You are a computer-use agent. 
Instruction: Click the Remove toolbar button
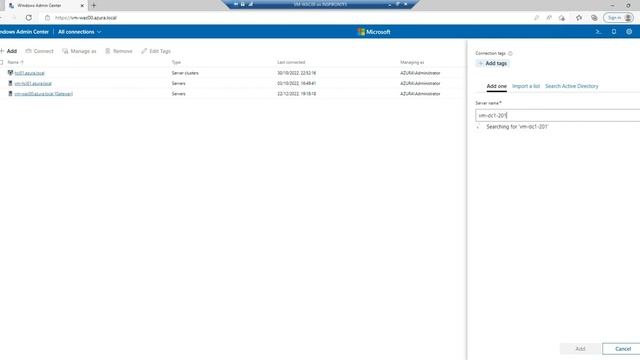point(119,51)
